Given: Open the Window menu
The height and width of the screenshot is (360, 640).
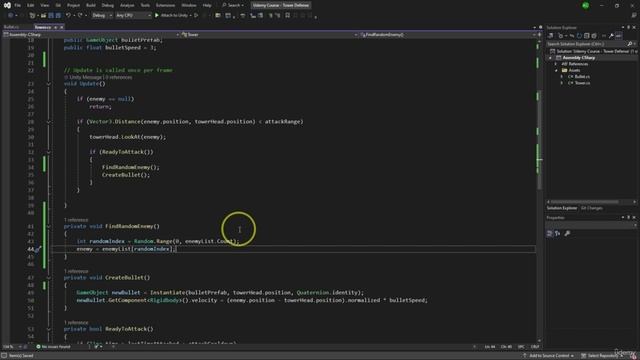Looking at the screenshot, I should (x=189, y=5).
